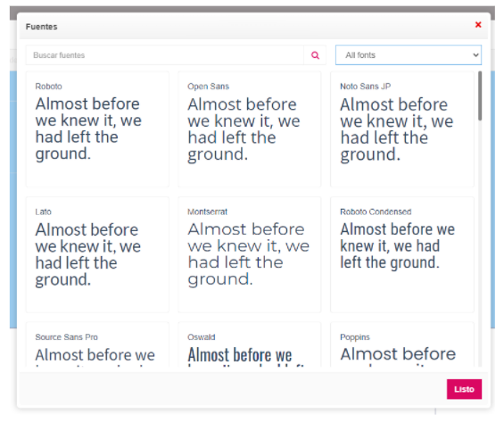This screenshot has height=423, width=504.
Task: Click the Roboto font name label
Action: (48, 87)
